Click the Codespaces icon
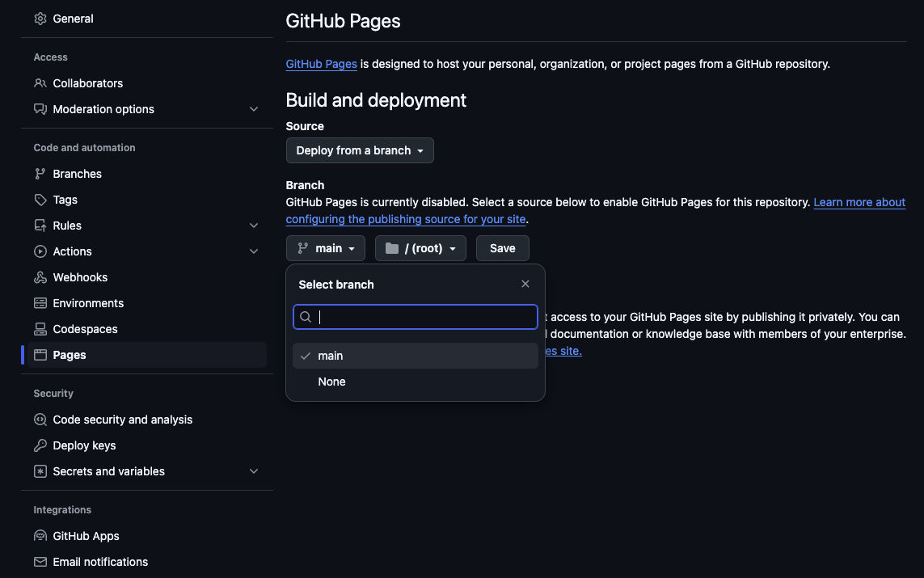This screenshot has width=924, height=578. (40, 329)
